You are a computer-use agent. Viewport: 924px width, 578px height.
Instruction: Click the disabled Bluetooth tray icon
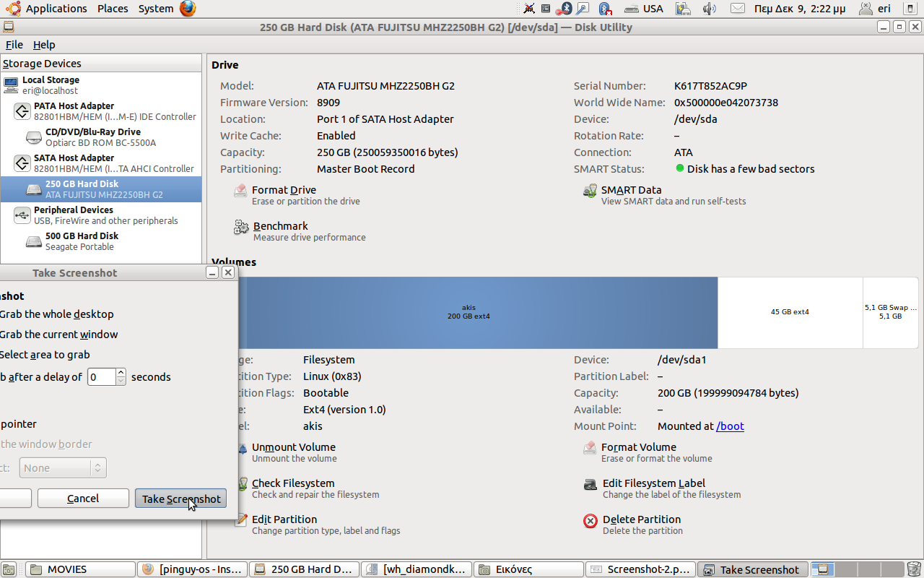coord(605,9)
